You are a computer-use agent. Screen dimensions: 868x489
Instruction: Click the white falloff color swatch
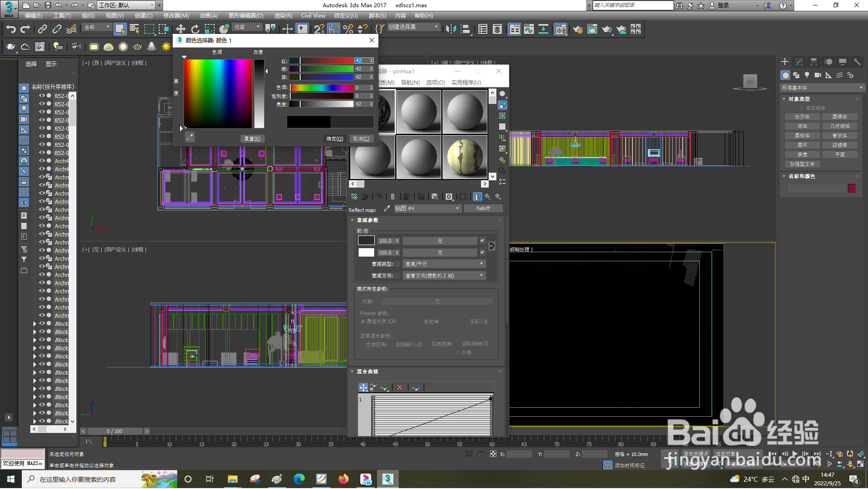click(x=366, y=253)
